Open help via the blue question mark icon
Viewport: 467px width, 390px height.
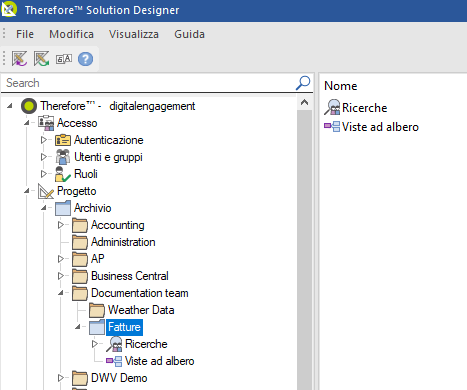point(85,59)
